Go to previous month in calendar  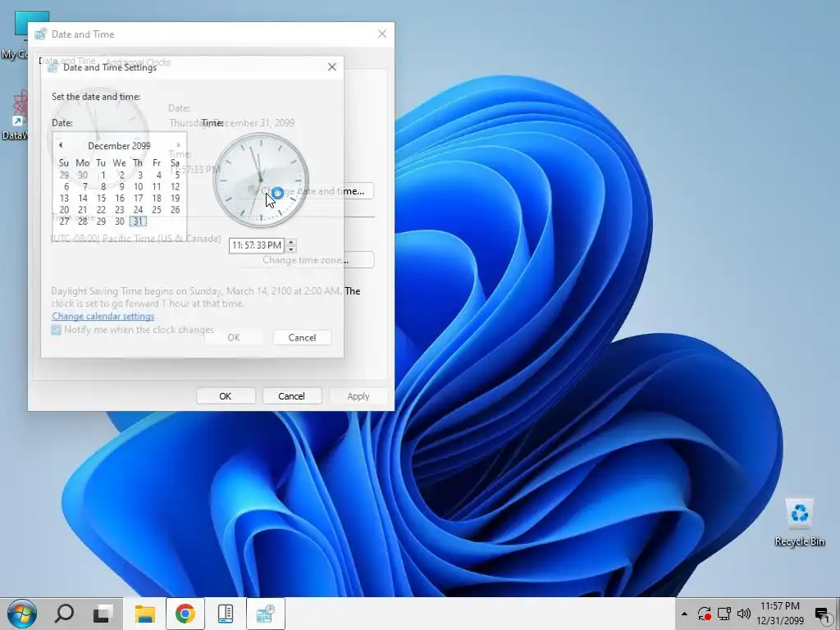61,145
